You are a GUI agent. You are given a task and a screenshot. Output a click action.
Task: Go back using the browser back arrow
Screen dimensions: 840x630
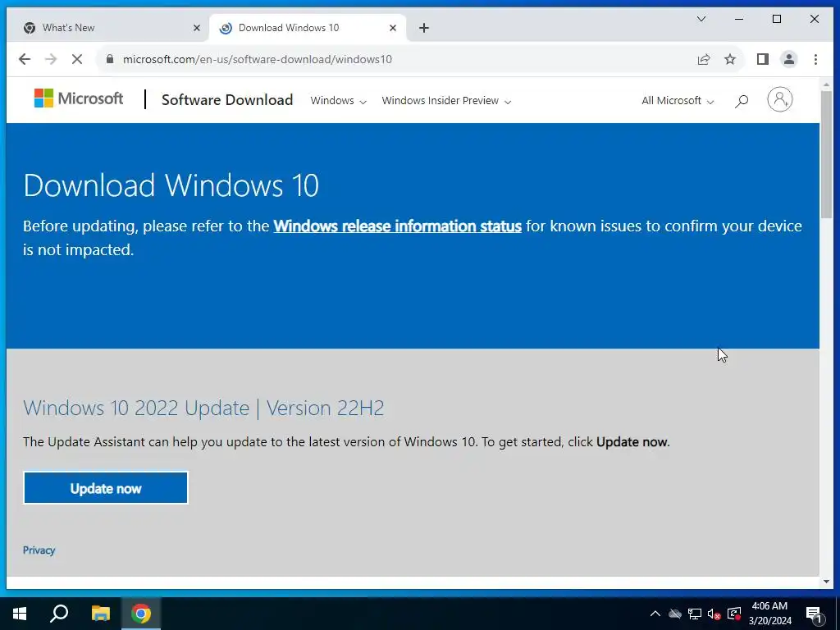[25, 59]
